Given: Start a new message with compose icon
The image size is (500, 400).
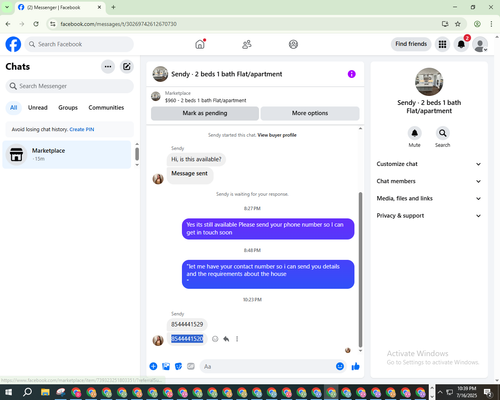Looking at the screenshot, I should (127, 67).
